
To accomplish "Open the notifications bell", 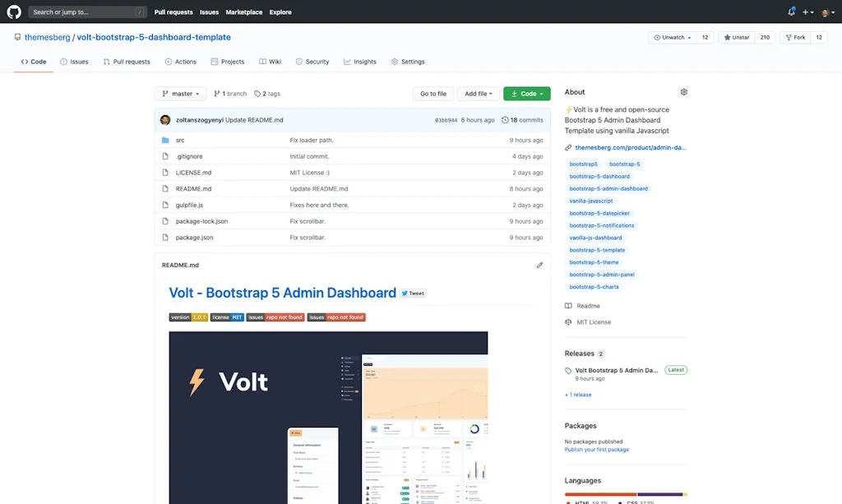I will pos(791,12).
